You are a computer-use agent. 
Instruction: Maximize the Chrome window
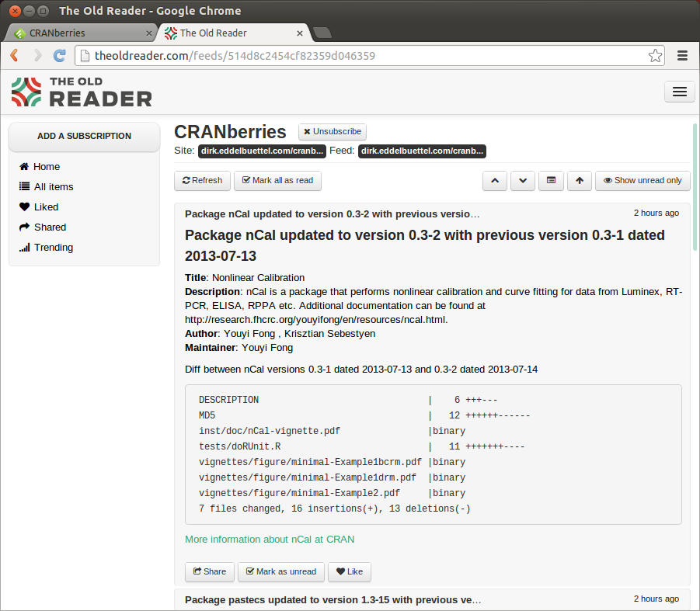(x=43, y=11)
